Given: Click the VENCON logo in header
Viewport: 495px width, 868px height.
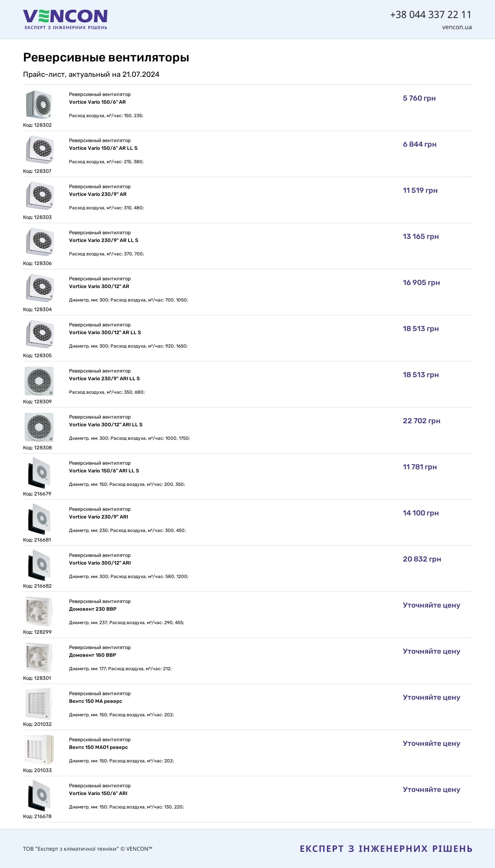Looking at the screenshot, I should point(65,19).
